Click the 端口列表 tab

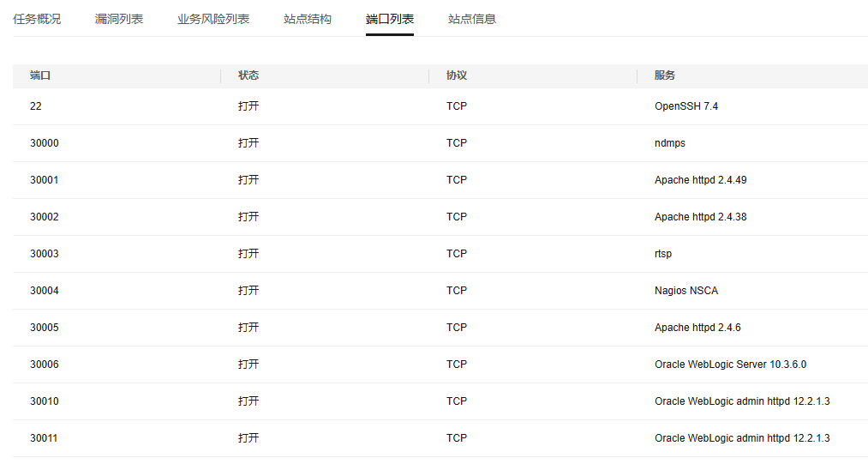click(x=390, y=19)
